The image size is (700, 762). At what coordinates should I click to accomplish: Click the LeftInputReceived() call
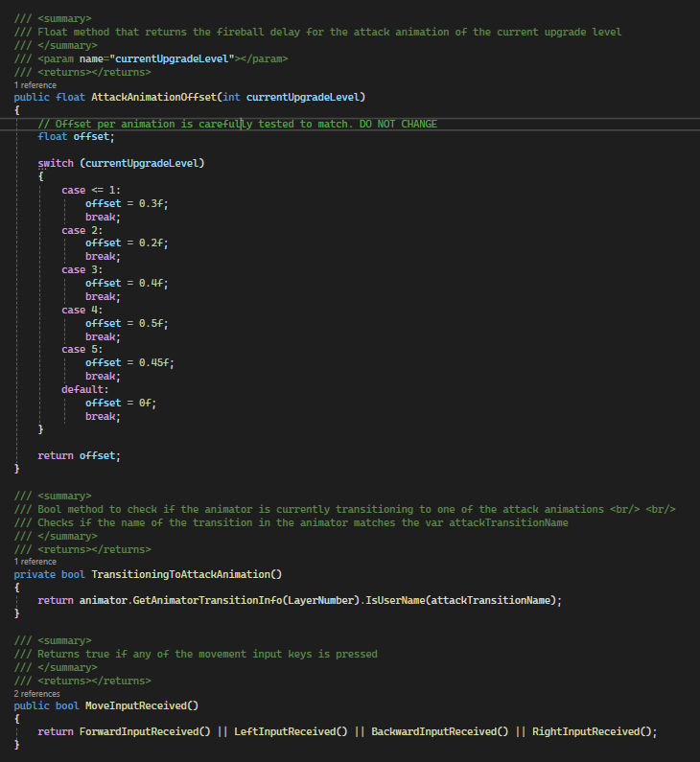click(x=291, y=732)
